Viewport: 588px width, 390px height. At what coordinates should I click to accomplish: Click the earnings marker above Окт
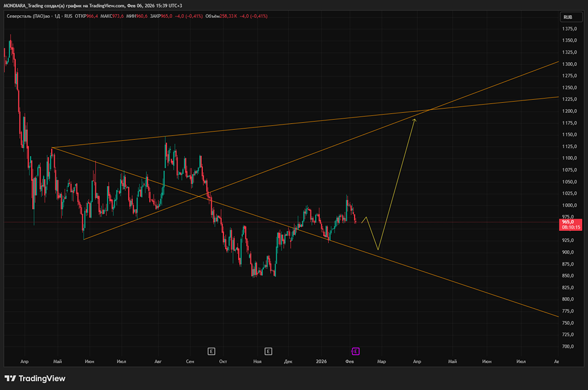pos(211,351)
